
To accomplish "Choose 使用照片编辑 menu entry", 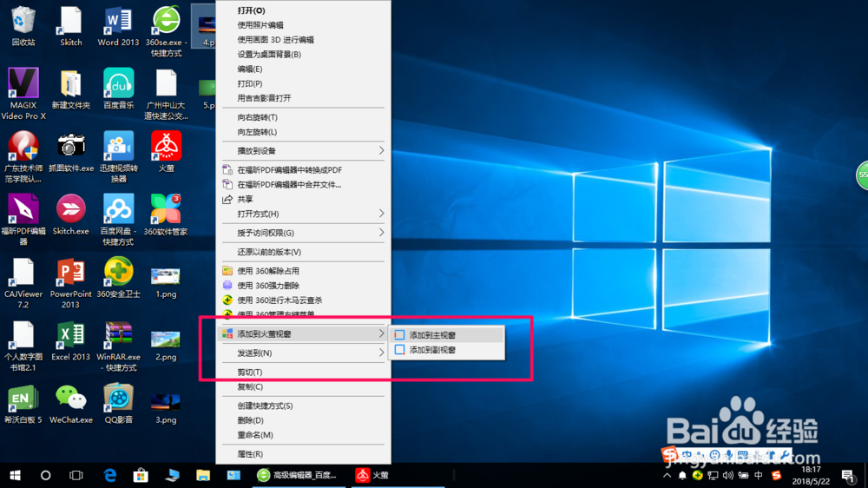I will [x=303, y=25].
